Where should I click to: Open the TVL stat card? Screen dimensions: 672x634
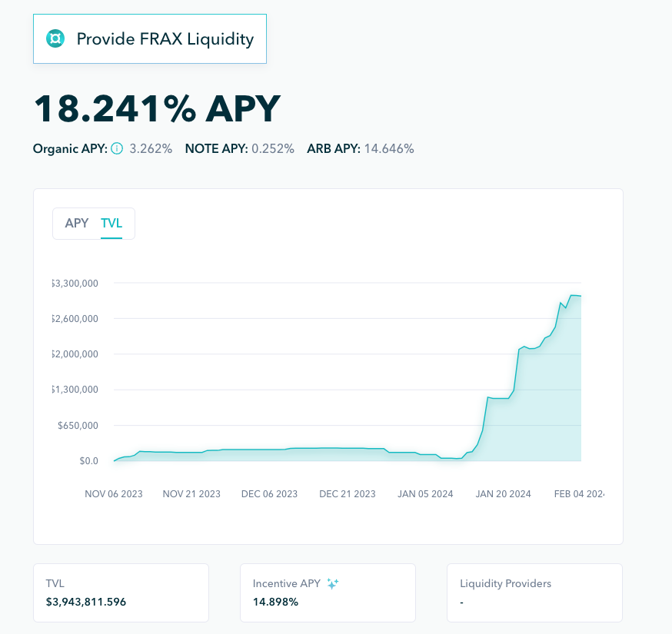click(x=121, y=593)
